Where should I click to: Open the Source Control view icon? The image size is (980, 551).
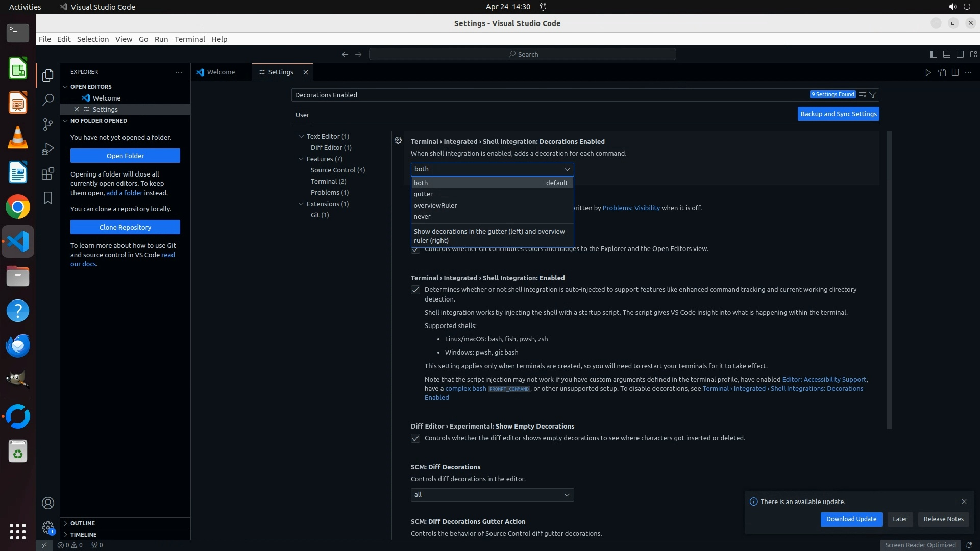coord(48,124)
